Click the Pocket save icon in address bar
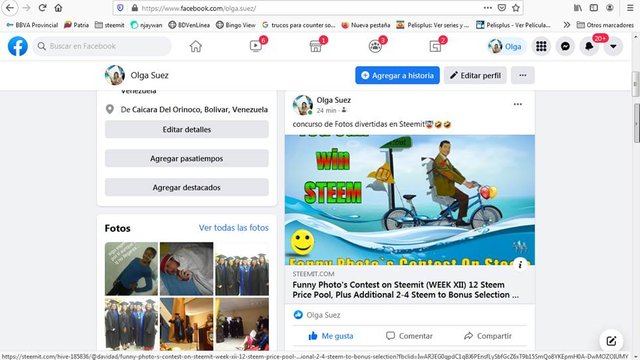Screen dimensions: 640x360 point(502,8)
